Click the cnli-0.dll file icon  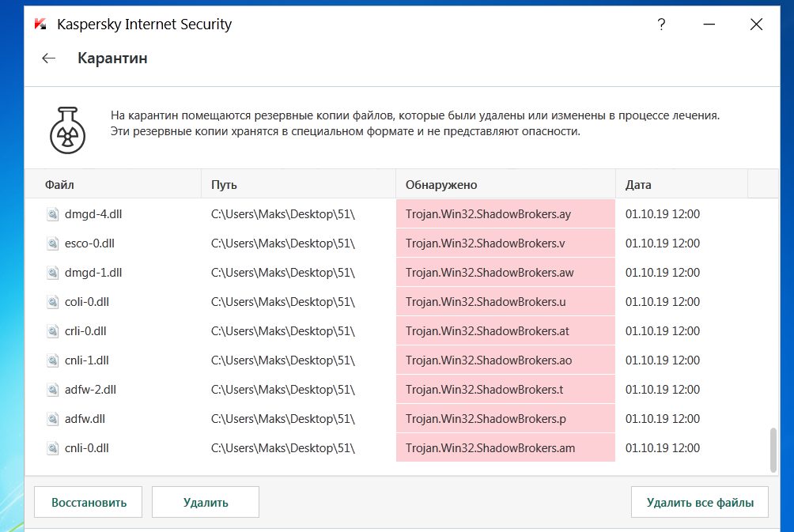(53, 448)
